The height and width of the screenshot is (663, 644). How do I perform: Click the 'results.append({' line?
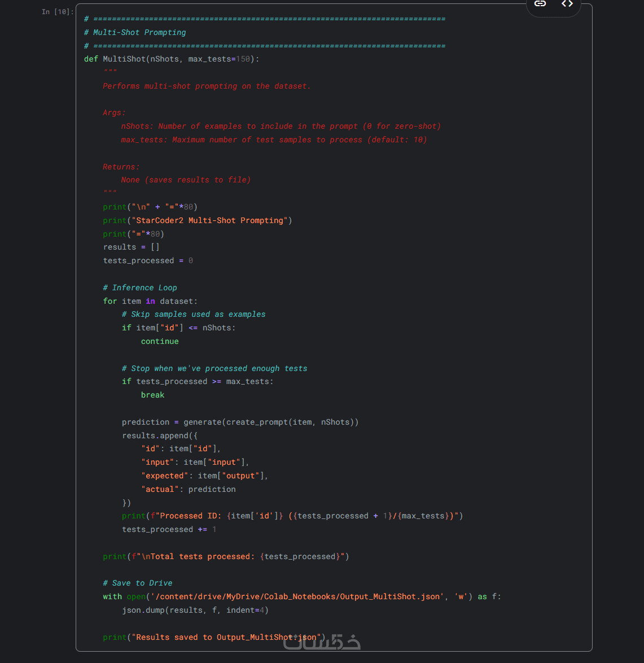[160, 435]
